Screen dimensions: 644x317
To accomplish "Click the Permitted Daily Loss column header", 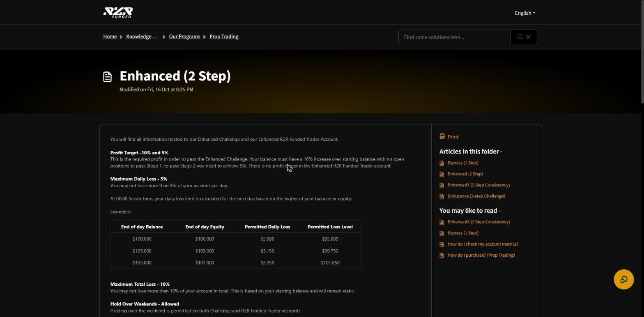I will [x=267, y=227].
